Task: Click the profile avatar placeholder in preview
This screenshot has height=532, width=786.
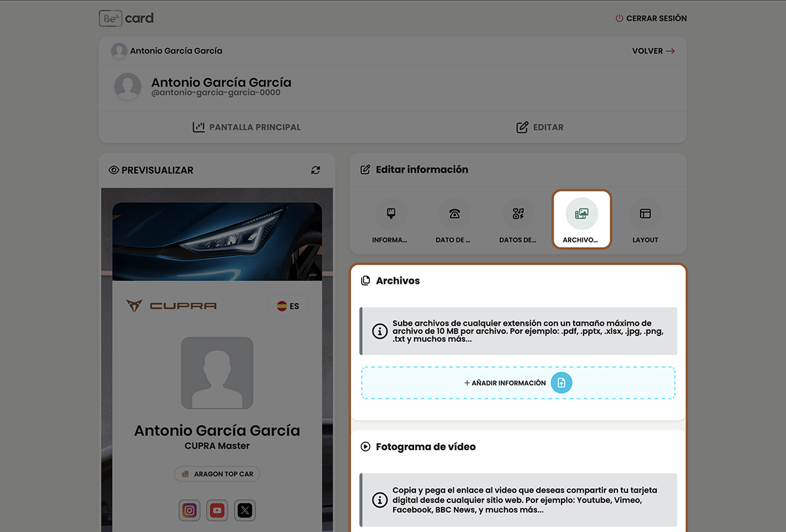Action: tap(217, 373)
